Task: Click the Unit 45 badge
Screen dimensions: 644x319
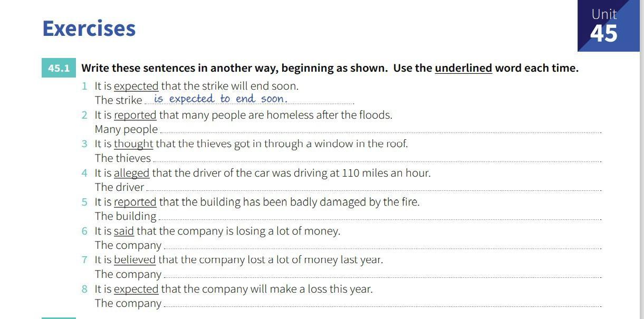Action: coord(610,26)
